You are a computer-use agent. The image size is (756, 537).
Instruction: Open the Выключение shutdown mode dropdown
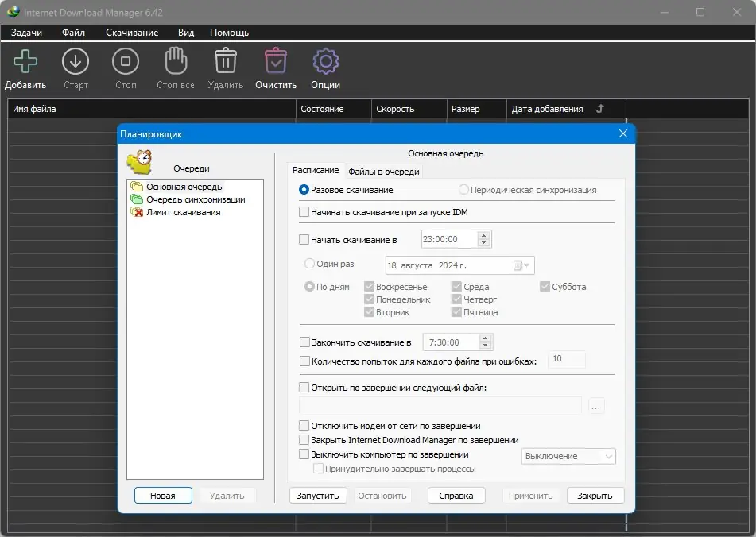pos(568,456)
